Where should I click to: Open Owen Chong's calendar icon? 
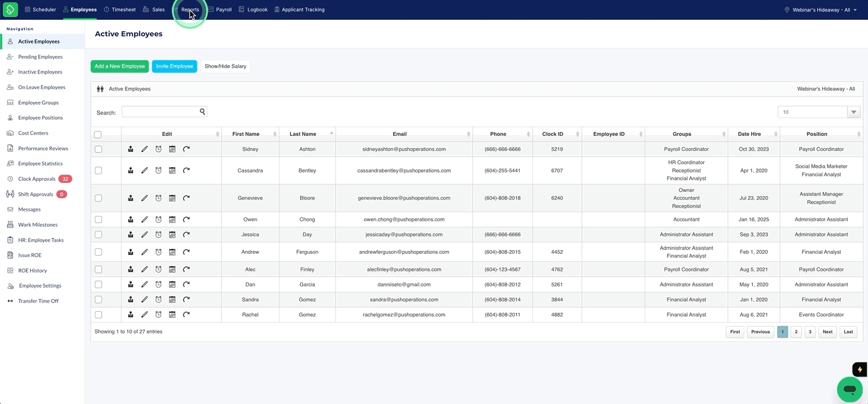[x=172, y=219]
